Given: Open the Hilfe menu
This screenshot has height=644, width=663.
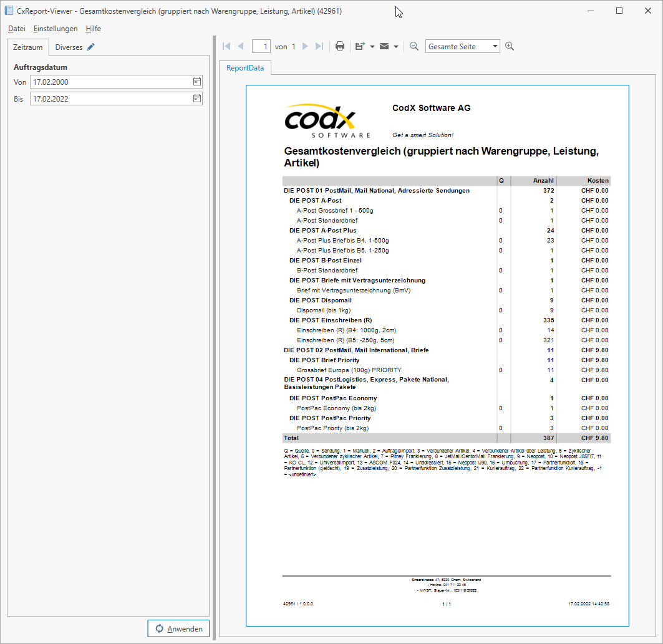Looking at the screenshot, I should [93, 28].
